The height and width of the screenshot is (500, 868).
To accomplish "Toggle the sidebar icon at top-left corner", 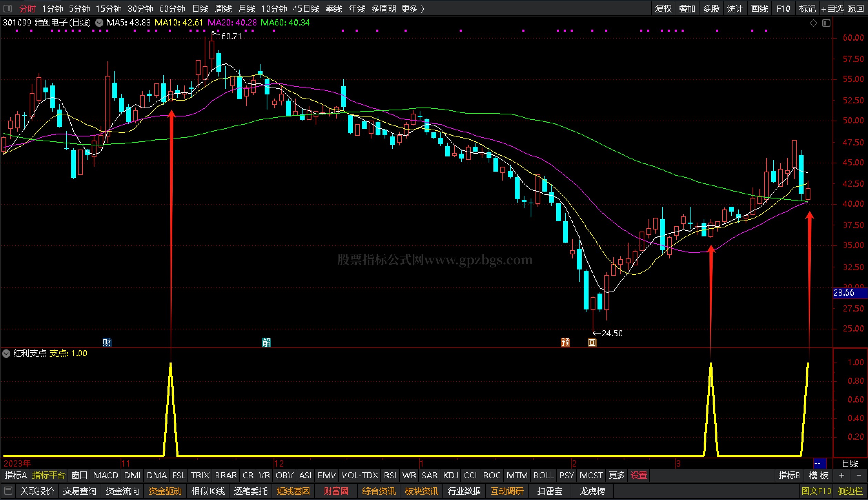I will tap(8, 8).
